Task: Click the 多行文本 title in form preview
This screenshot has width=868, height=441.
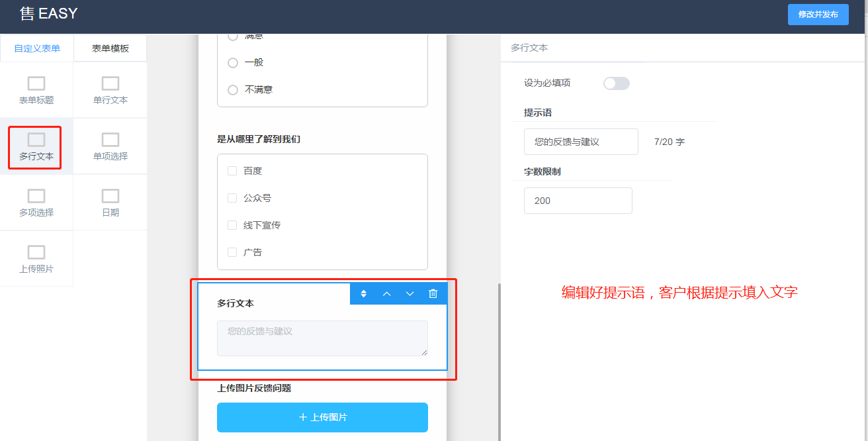Action: [236, 303]
